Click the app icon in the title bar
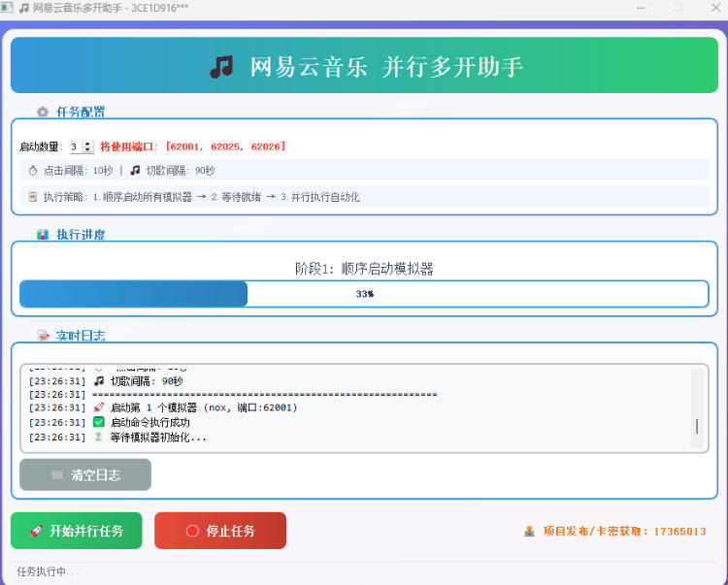This screenshot has height=585, width=728. pos(7,8)
